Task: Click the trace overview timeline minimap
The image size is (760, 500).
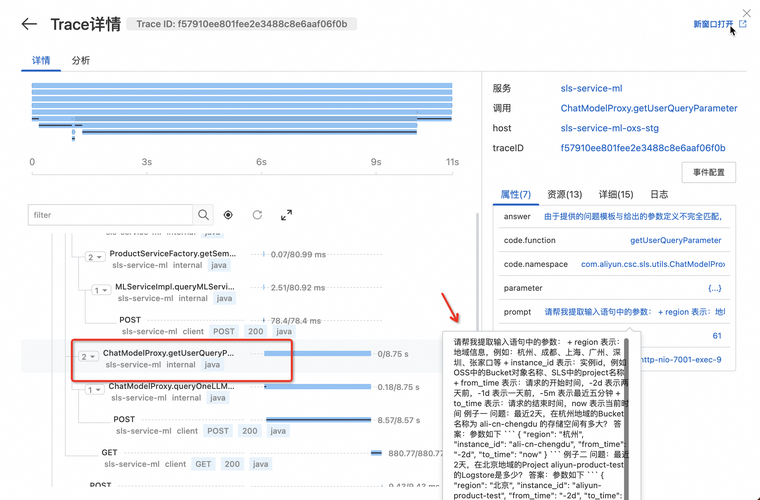Action: coord(242,112)
